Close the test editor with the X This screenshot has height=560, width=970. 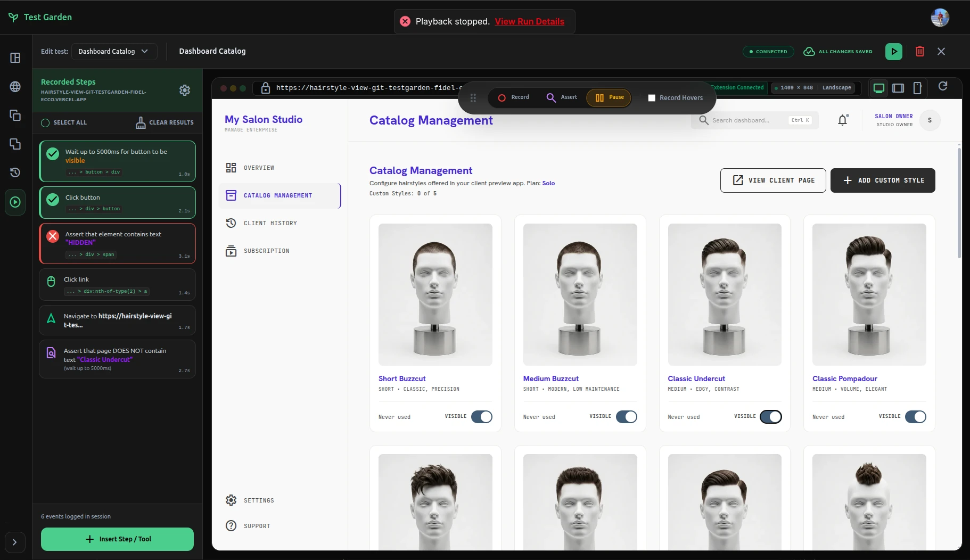point(941,52)
